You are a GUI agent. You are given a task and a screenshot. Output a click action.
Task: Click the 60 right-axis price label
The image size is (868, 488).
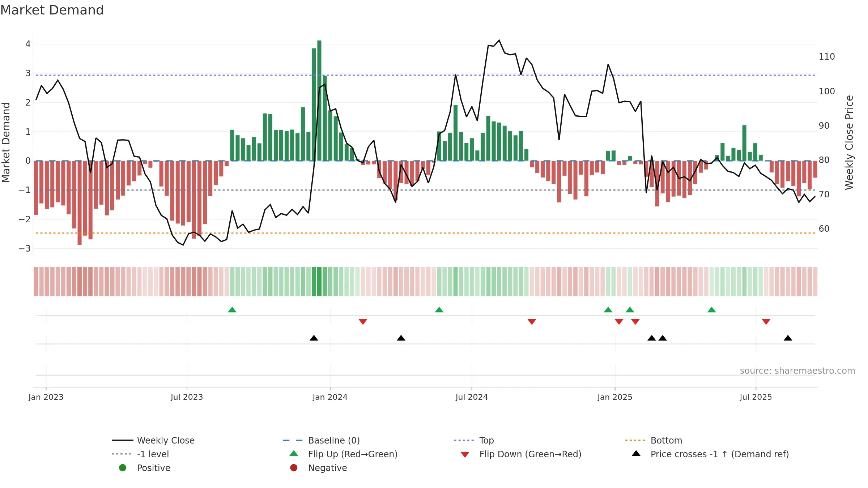(824, 229)
